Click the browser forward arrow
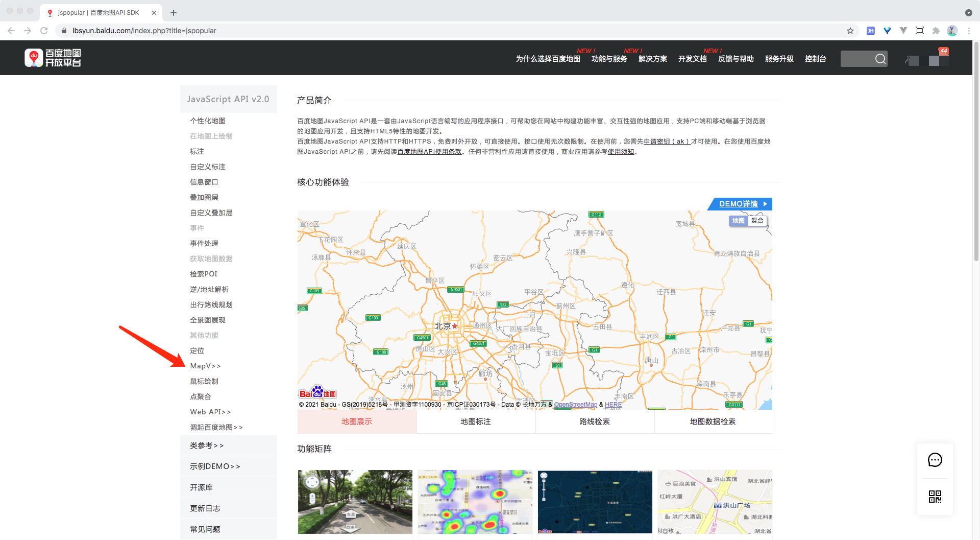Screen dimensions: 980x540 (28, 31)
